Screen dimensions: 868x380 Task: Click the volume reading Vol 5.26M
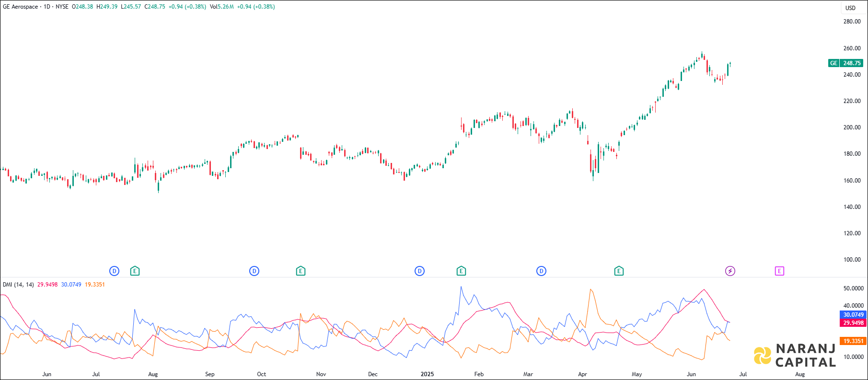(x=222, y=7)
